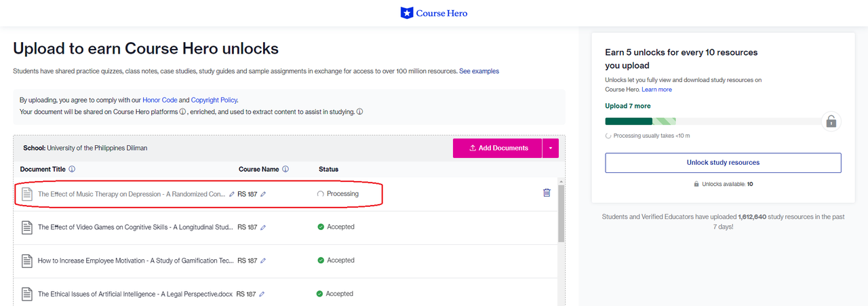Click info icon beside Document Title header
Screen dimensions: 868x306
(x=72, y=170)
